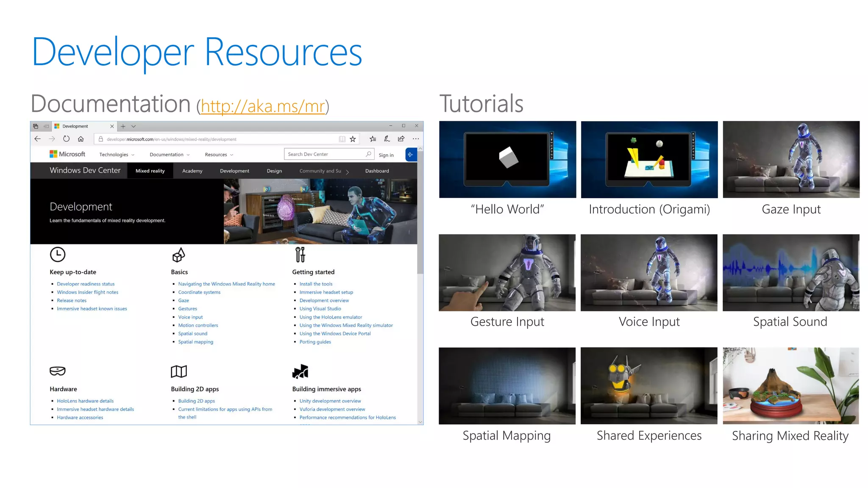Open the Spatial Sound tutorial thumbnail
Screen dimensions: 868x488
791,273
